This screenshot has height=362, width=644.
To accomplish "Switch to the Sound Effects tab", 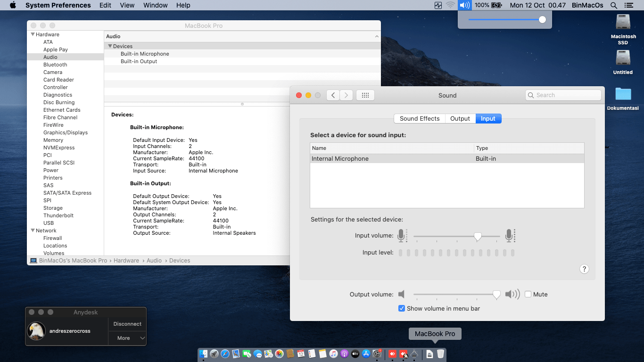I will pyautogui.click(x=419, y=119).
